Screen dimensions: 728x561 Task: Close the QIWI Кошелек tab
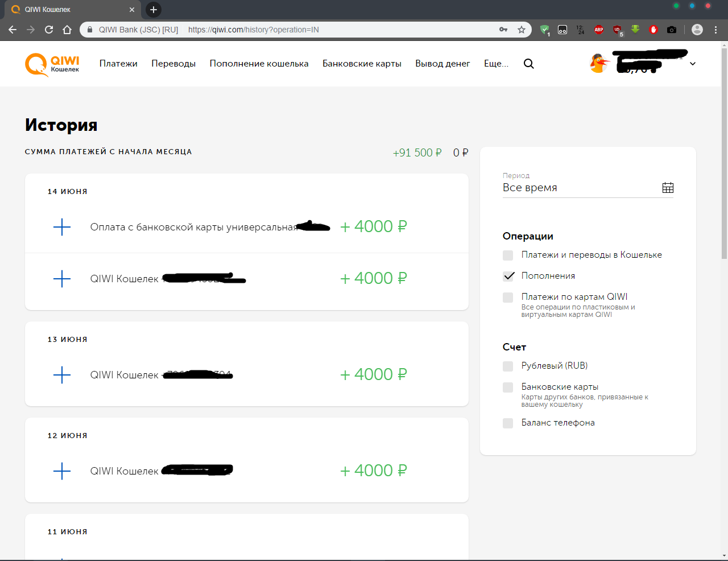coord(132,10)
